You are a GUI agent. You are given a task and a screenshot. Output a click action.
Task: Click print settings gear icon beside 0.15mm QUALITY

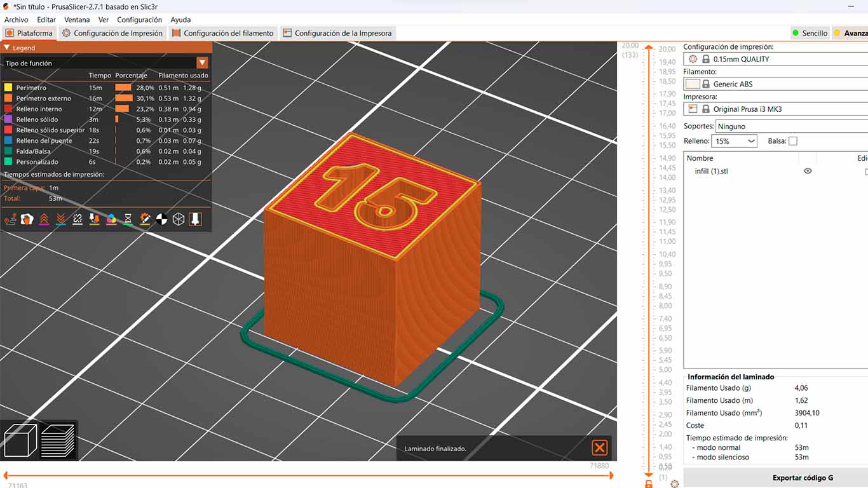click(x=693, y=59)
